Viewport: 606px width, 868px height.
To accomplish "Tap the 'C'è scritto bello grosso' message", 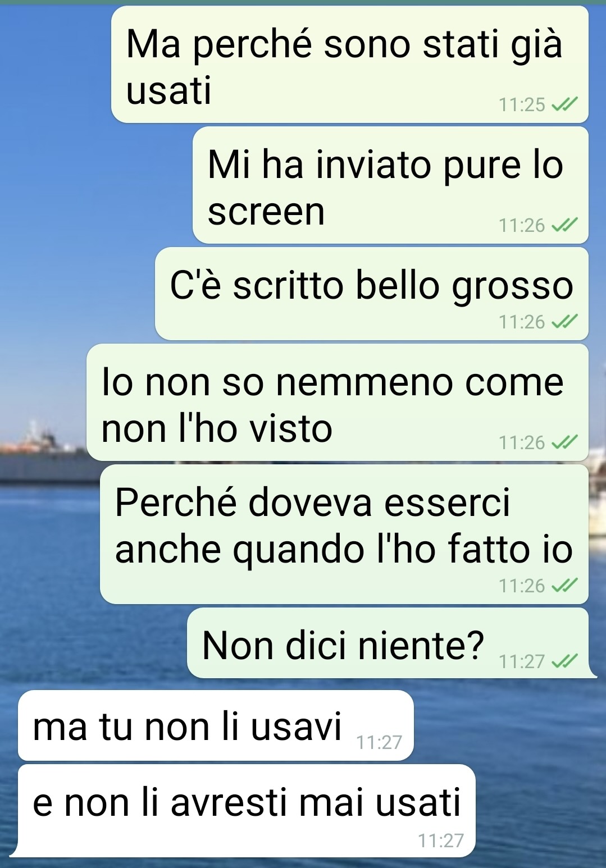I will pos(371,294).
